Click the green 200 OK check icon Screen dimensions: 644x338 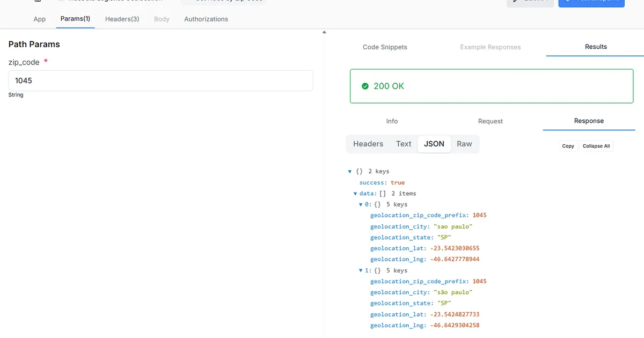tap(365, 86)
